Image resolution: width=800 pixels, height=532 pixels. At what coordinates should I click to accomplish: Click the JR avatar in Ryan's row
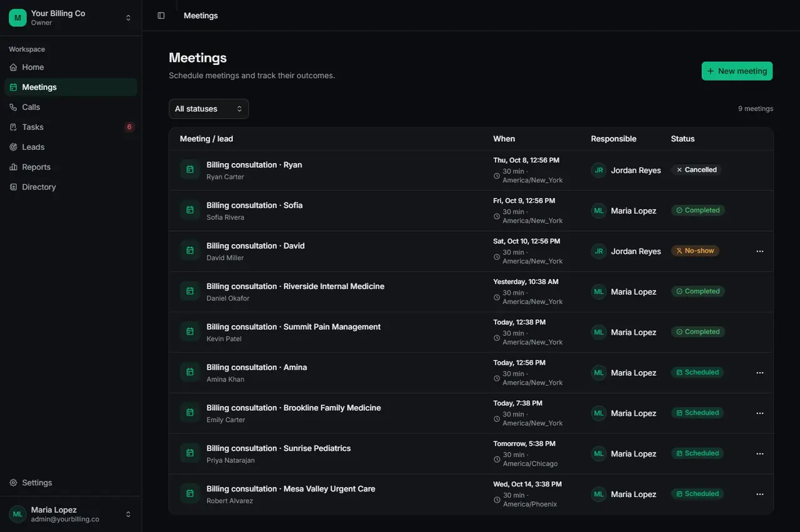599,170
